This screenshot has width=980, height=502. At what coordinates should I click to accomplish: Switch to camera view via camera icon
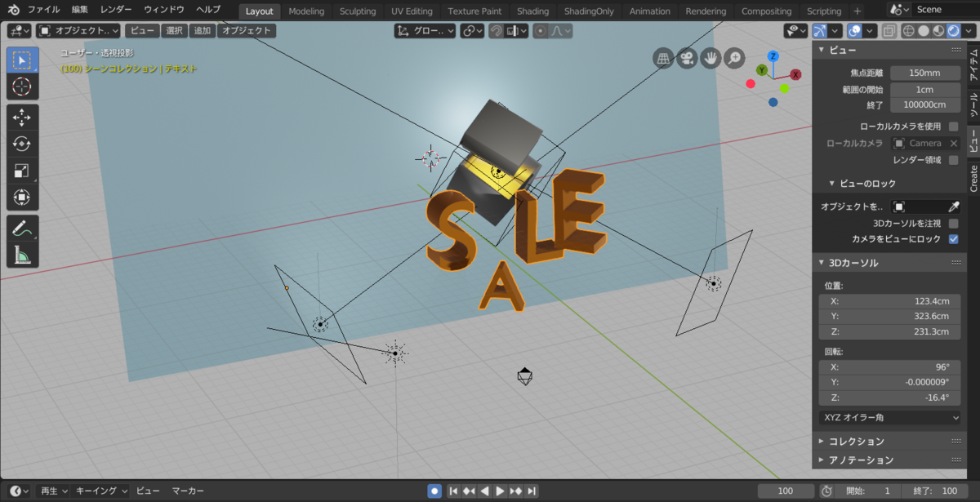[687, 58]
